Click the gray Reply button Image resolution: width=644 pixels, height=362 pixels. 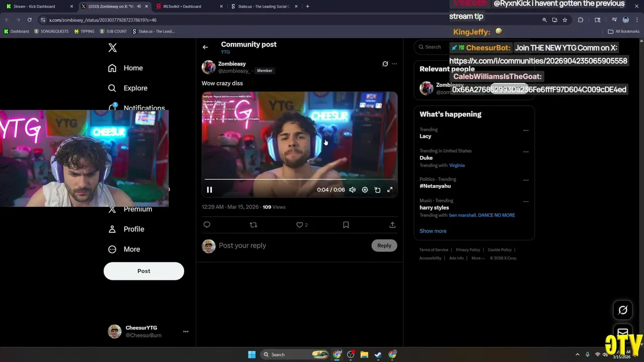[384, 245]
